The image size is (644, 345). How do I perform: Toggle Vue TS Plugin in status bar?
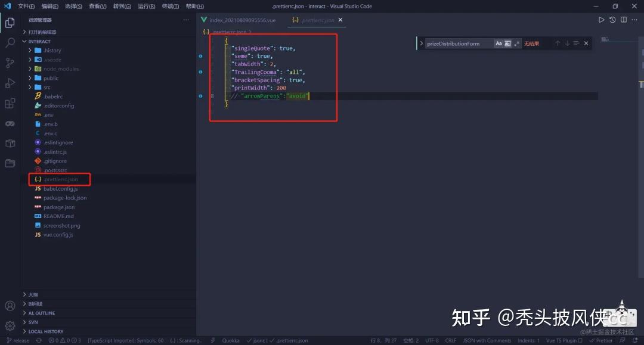tap(564, 340)
